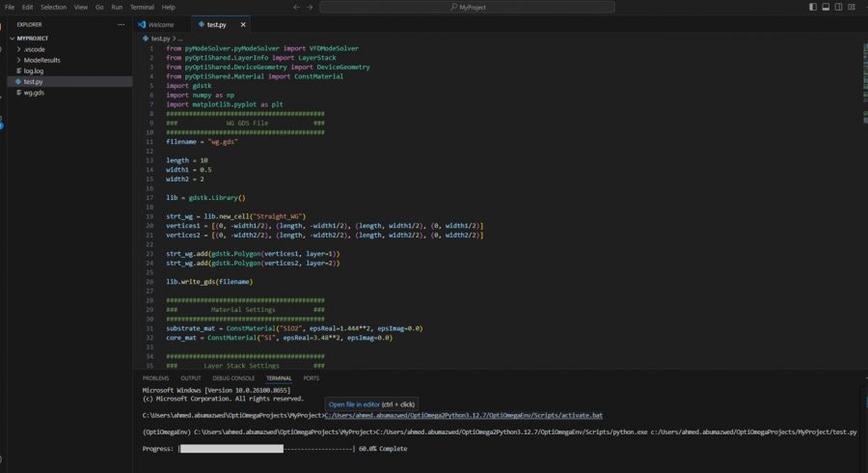Click the Python icon on test.py tab

pyautogui.click(x=202, y=24)
